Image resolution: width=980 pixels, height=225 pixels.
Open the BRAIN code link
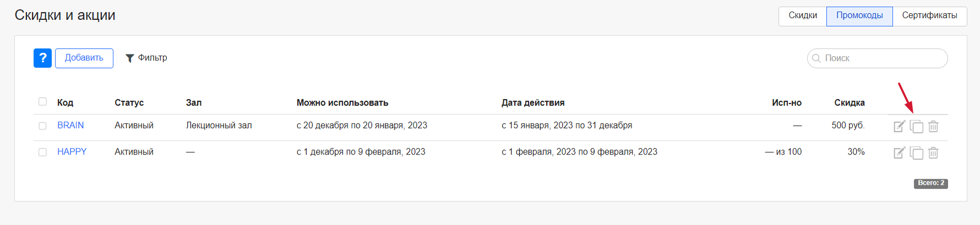(x=70, y=125)
